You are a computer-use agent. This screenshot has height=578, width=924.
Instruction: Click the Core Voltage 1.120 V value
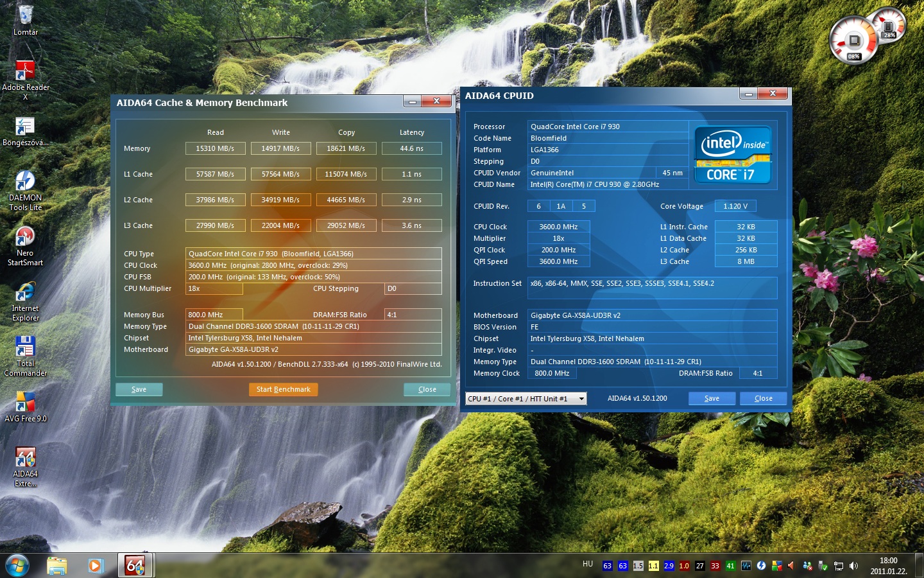(735, 206)
